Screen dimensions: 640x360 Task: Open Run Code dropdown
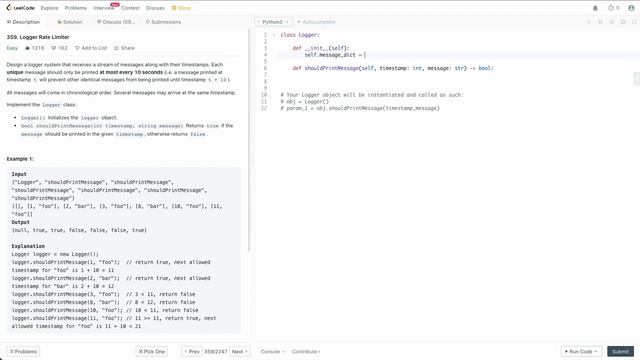[581, 351]
